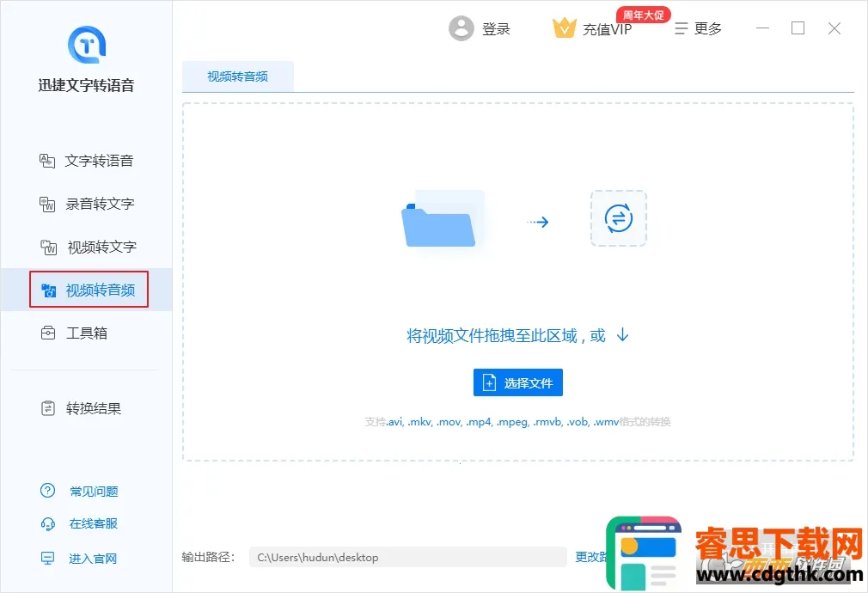The image size is (868, 593).
Task: Open 在线客服 support link
Action: 93,523
